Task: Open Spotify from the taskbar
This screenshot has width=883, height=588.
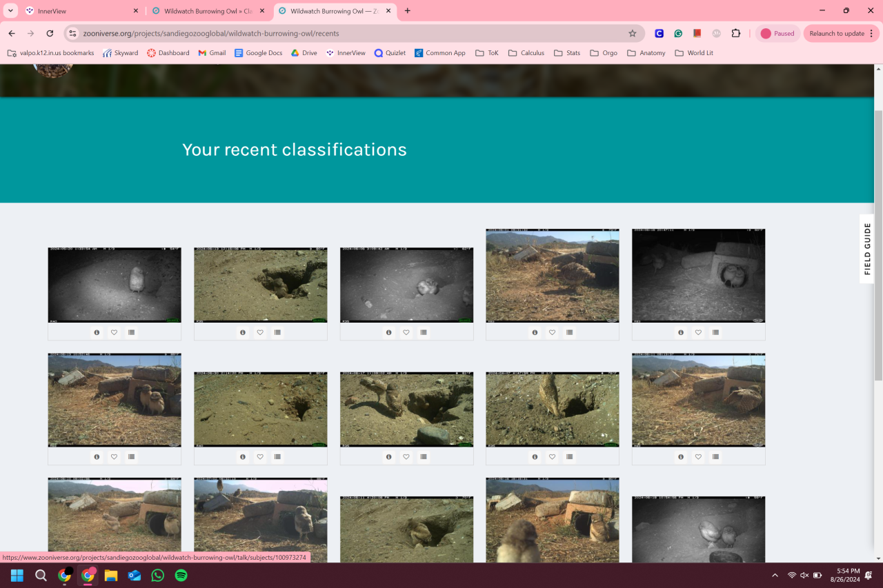Action: [181, 575]
